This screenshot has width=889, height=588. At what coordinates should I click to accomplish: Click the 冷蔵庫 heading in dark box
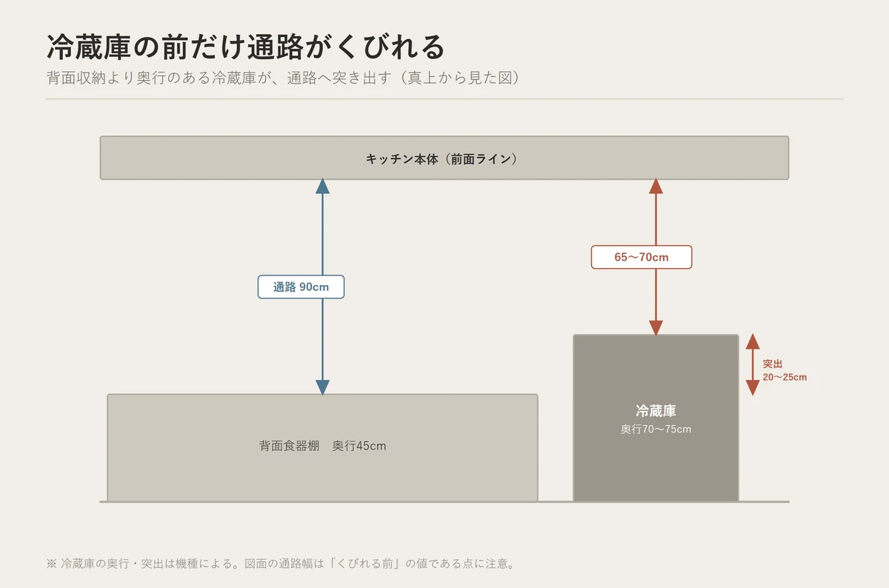[656, 411]
